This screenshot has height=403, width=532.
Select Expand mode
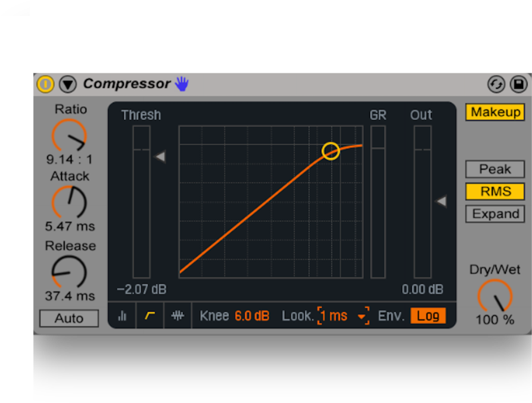click(495, 214)
